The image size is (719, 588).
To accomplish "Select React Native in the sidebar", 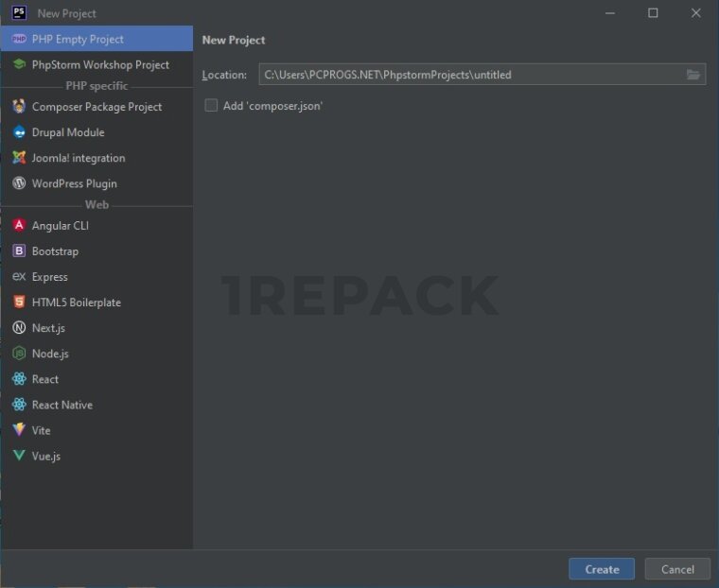I will pyautogui.click(x=61, y=405).
